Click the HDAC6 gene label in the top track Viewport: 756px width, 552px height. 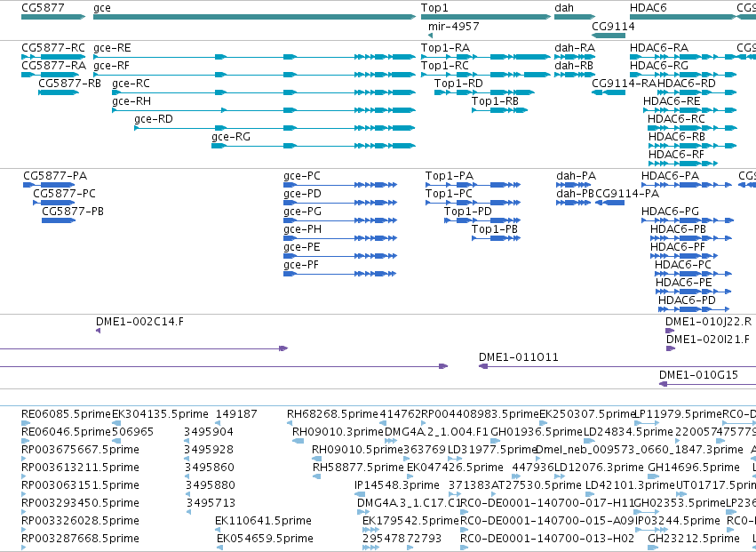click(x=648, y=8)
